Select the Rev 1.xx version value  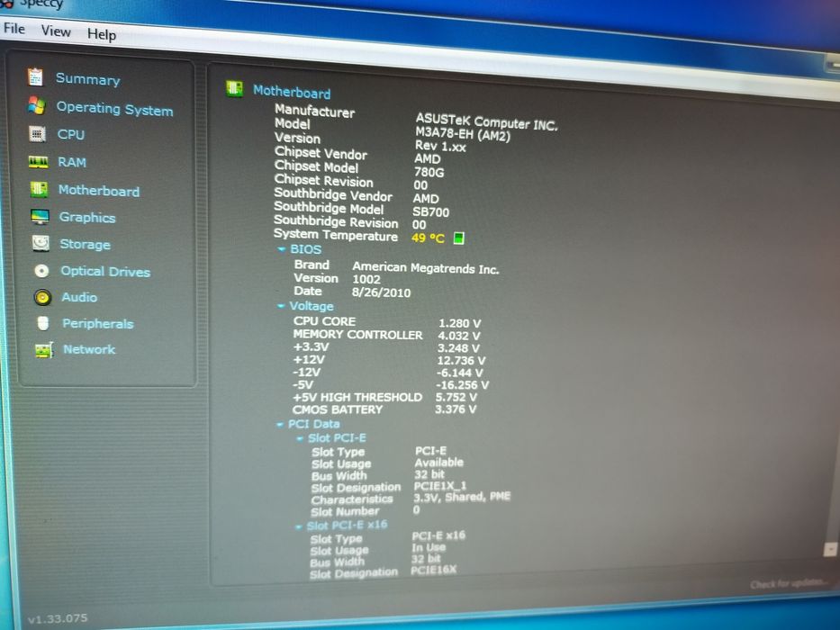440,146
